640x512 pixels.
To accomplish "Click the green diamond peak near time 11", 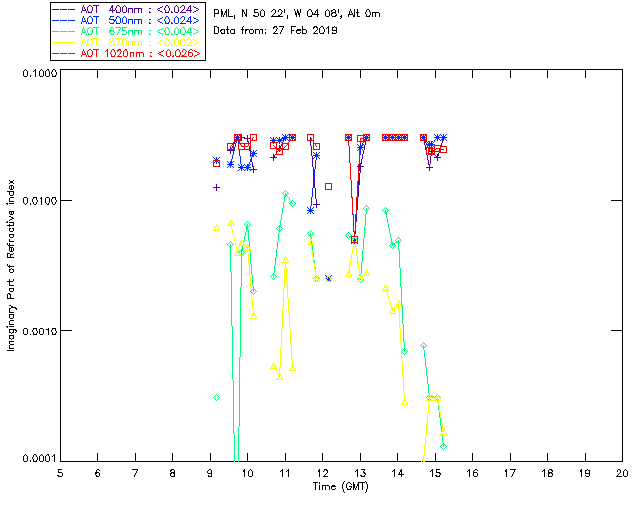I will 286,194.
